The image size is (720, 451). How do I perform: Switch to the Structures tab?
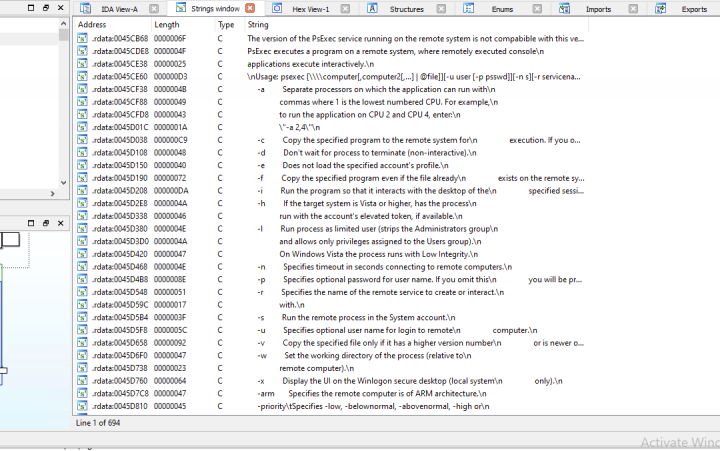406,9
